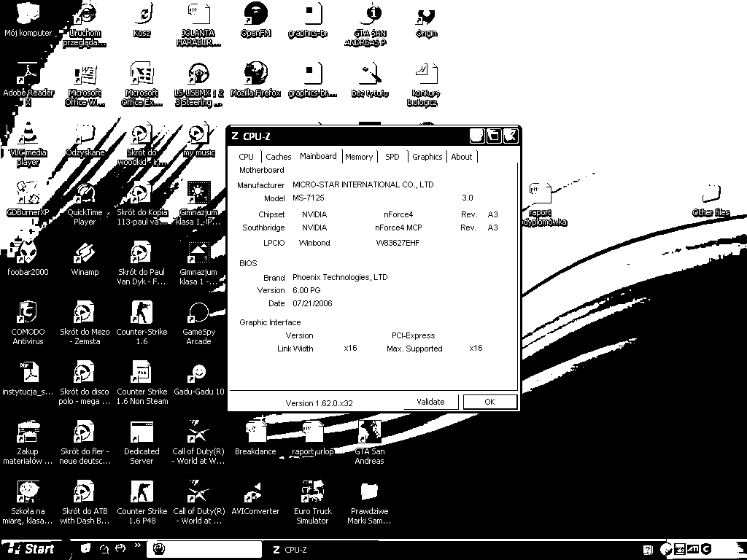
Task: Launch the AVIConverter shortcut
Action: pos(255,494)
